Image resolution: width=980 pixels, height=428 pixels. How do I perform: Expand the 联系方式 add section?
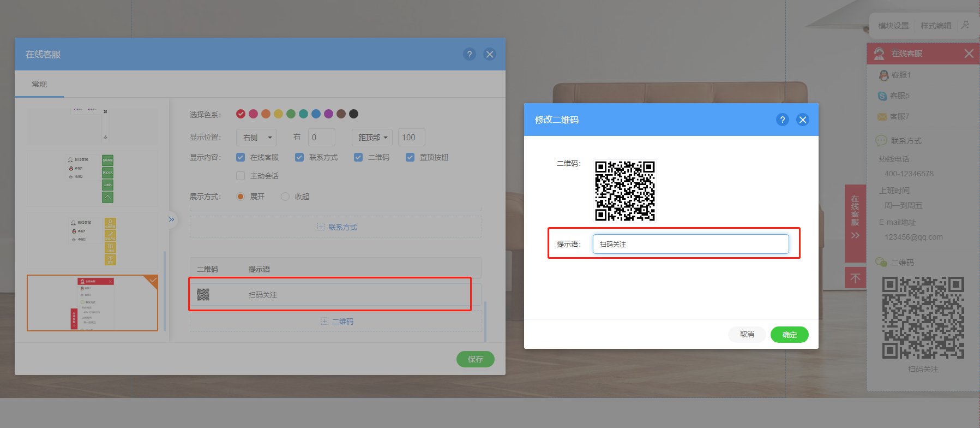point(336,227)
